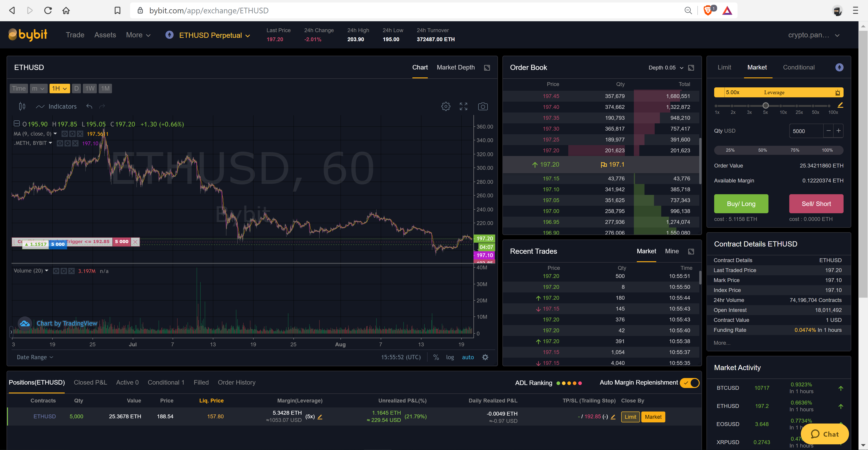This screenshot has width=868, height=450.
Task: Open settings for the .METH, BYBIT series
Action: pyautogui.click(x=67, y=143)
